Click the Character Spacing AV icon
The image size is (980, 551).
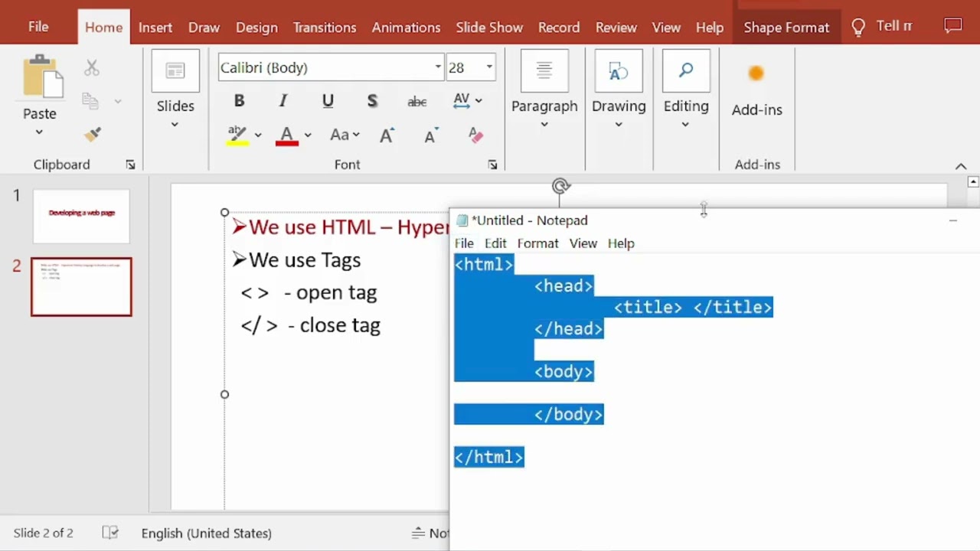[462, 100]
